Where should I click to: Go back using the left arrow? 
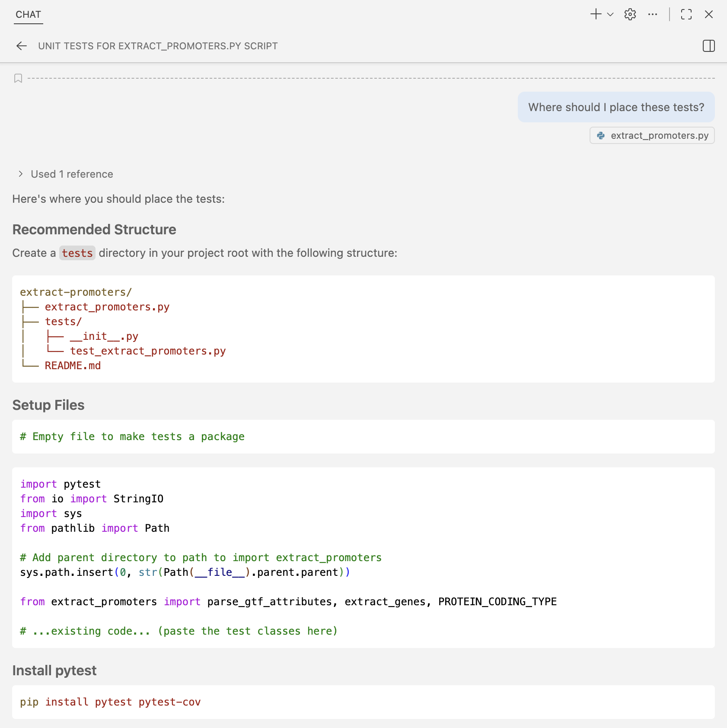(22, 46)
